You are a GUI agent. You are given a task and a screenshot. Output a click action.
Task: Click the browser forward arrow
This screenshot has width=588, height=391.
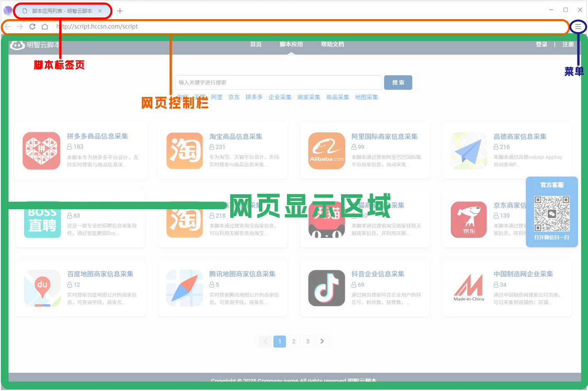(x=20, y=27)
